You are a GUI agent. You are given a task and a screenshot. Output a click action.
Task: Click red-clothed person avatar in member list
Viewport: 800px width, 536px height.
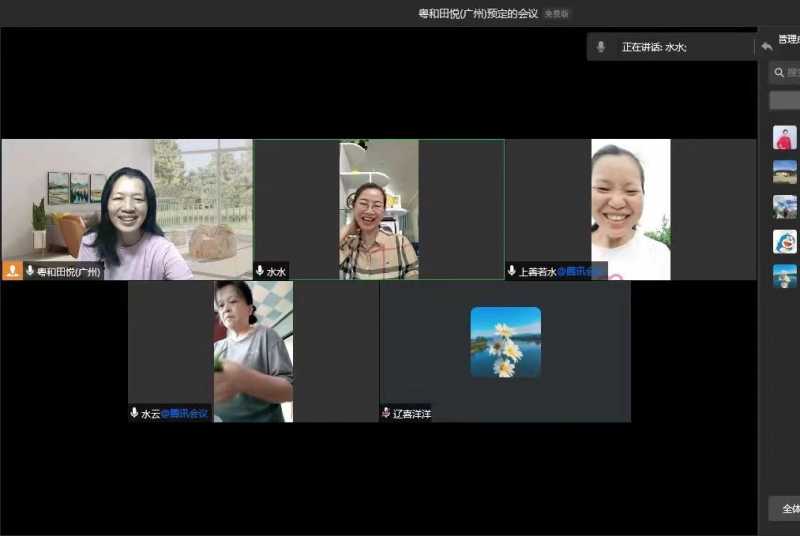[x=785, y=138]
